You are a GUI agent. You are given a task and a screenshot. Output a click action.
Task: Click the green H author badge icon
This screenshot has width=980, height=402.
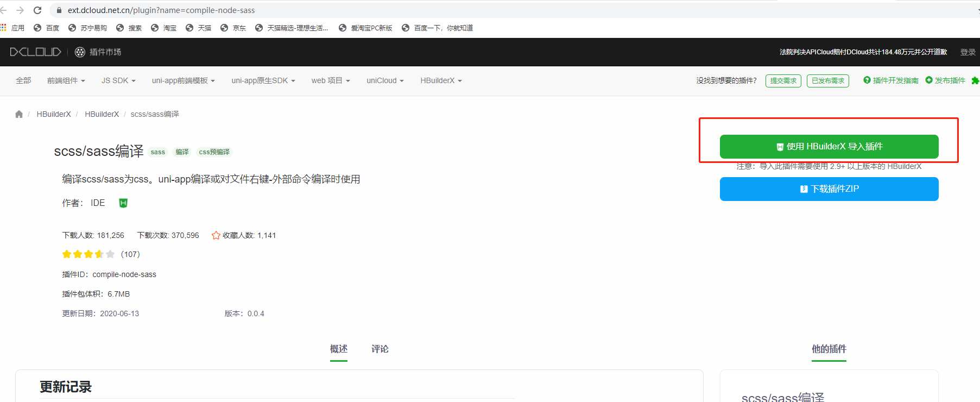tap(123, 203)
